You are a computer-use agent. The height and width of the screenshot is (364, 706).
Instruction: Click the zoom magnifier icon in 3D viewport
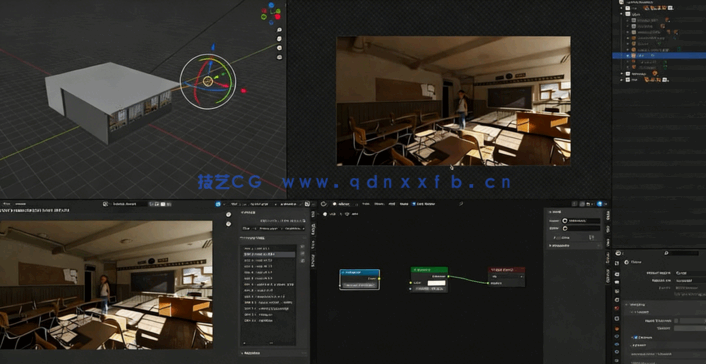pos(279,30)
